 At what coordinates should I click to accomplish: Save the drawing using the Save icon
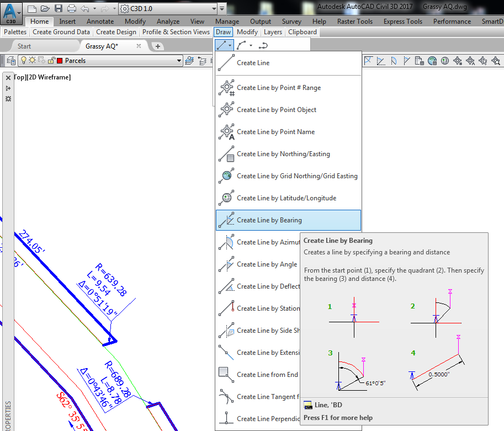pos(58,7)
